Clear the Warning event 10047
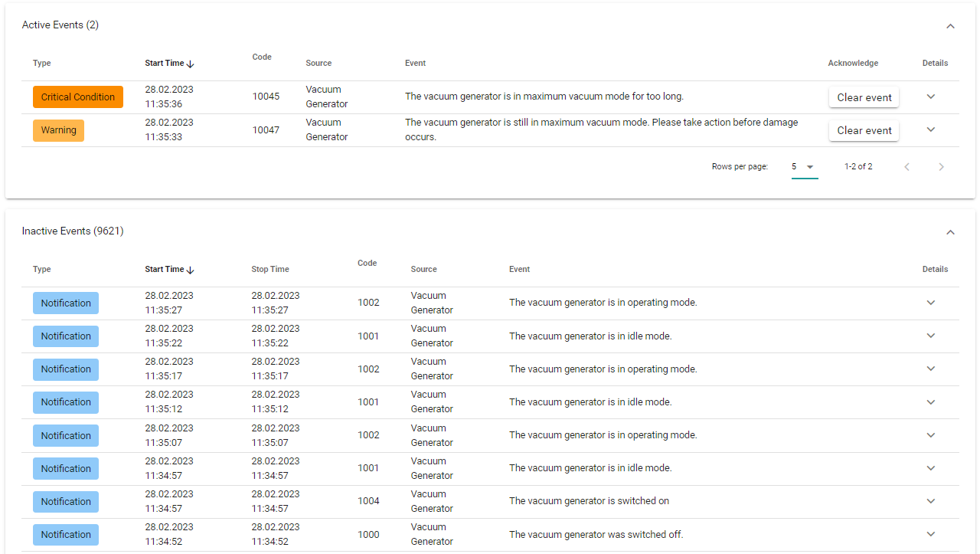This screenshot has width=980, height=554. (864, 130)
